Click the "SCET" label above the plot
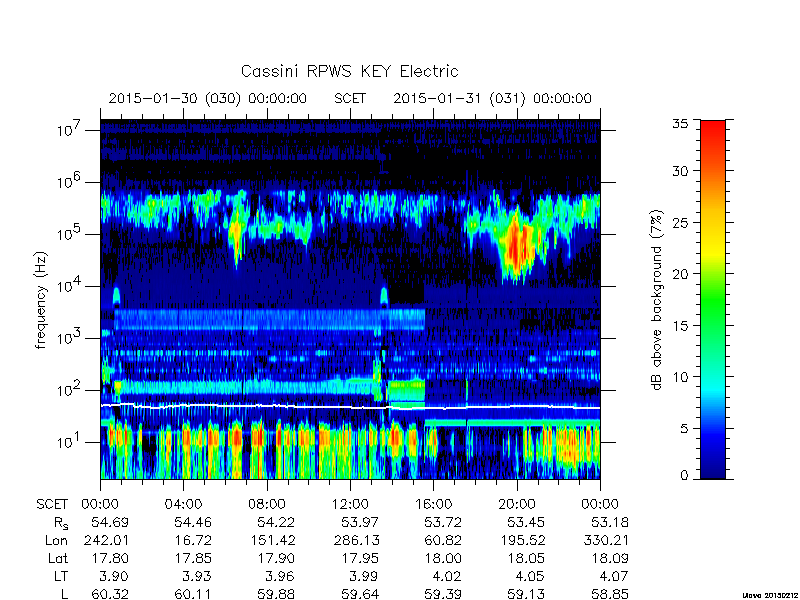The height and width of the screenshot is (600, 800). click(350, 98)
